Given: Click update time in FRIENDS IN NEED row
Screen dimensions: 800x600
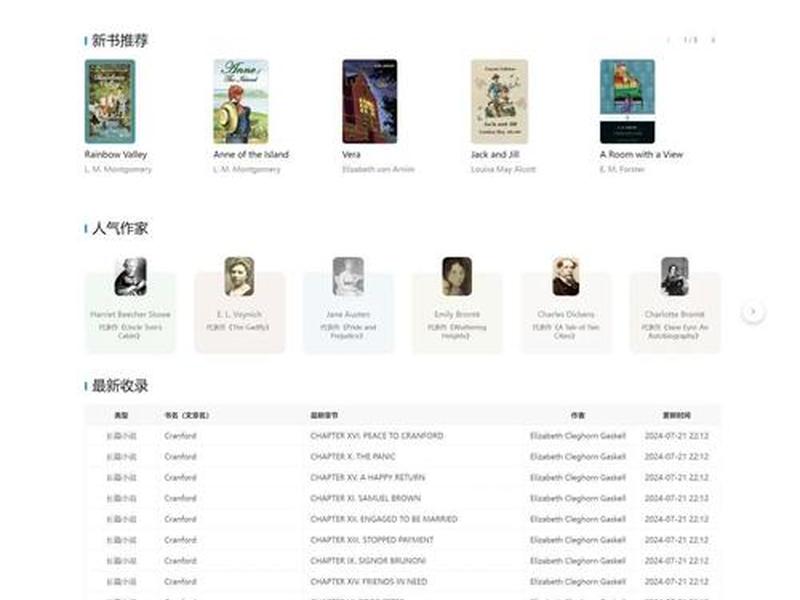Looking at the screenshot, I should (x=677, y=582).
